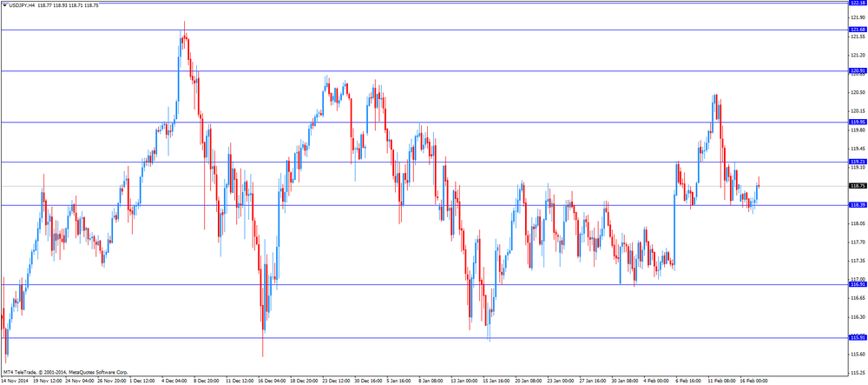Click the 30 Jan 08:00 time label
Viewport: 868px width, 385px height.
click(626, 382)
